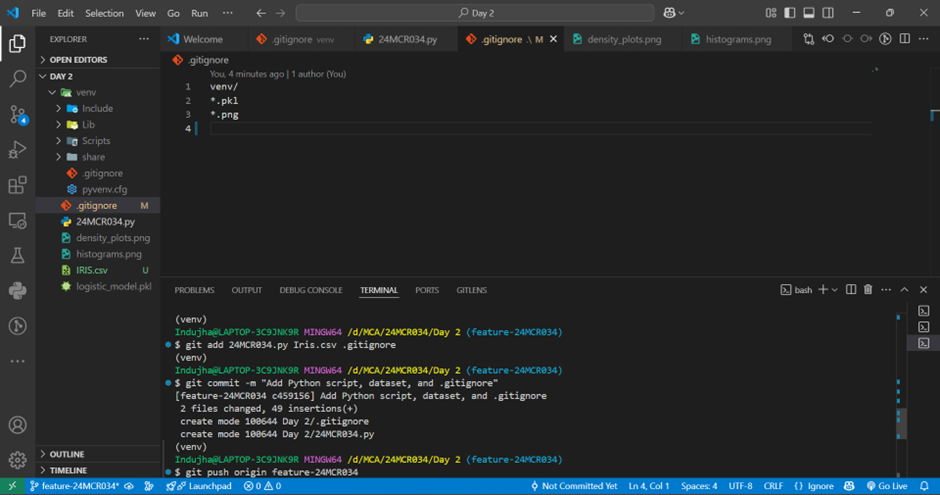Image resolution: width=940 pixels, height=495 pixels.
Task: Open the Selection menu
Action: (x=104, y=13)
